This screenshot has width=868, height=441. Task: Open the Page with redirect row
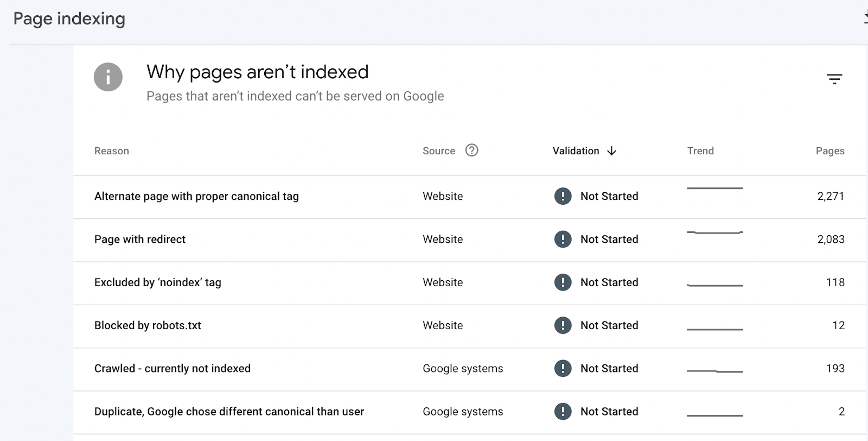pos(140,239)
